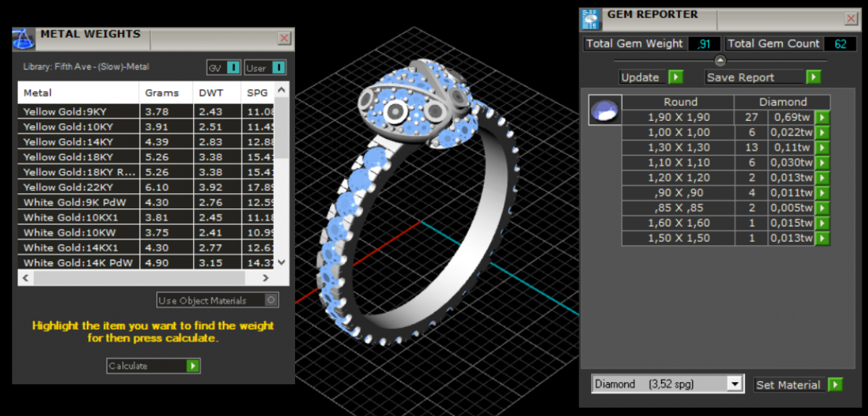Toggle the GV library switch

coord(233,68)
